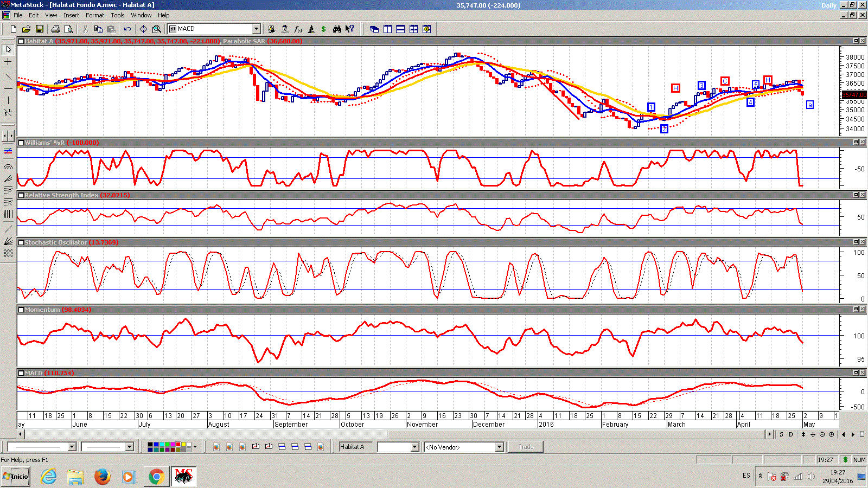
Task: Launch Google Chrome from the taskbar
Action: pos(156,477)
